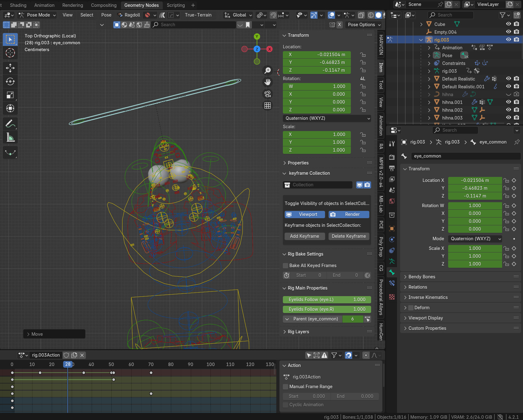Select the Measure tool
Screen dimensions: 523x420
point(10,137)
